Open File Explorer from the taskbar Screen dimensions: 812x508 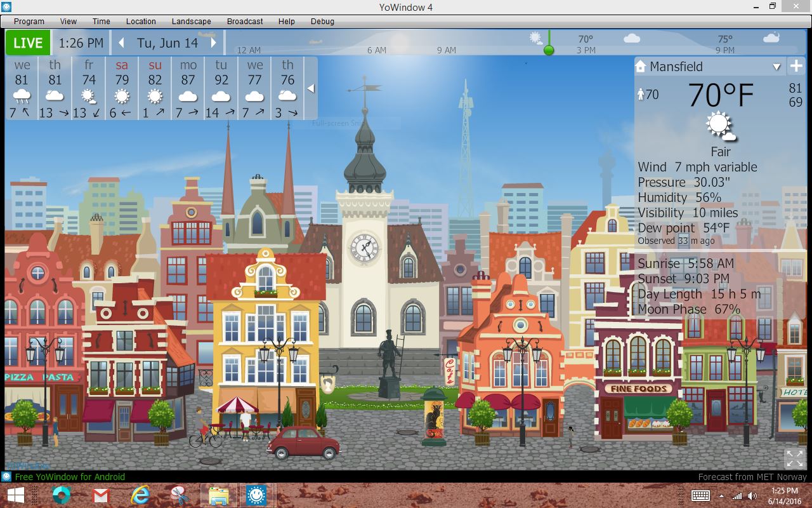coord(218,495)
